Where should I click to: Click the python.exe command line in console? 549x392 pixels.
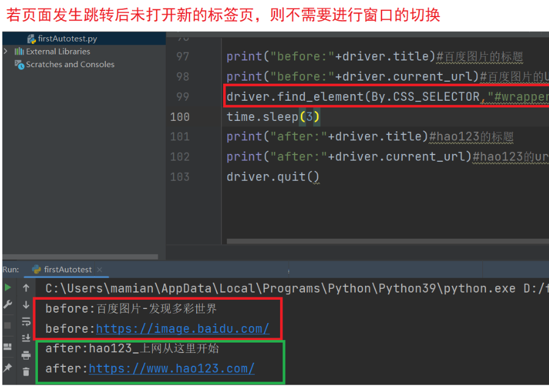297,288
